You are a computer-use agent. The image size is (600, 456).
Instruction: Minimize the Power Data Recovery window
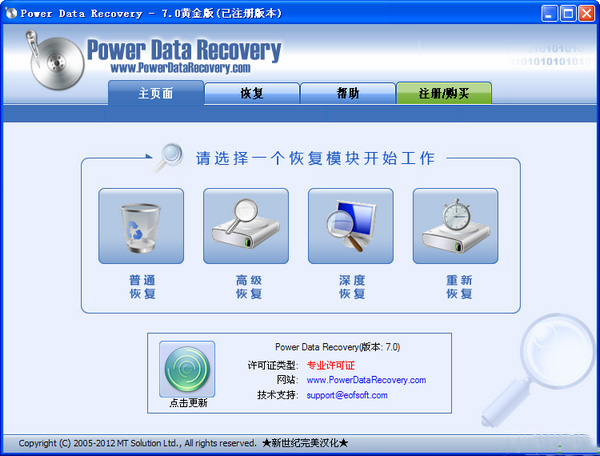point(549,14)
